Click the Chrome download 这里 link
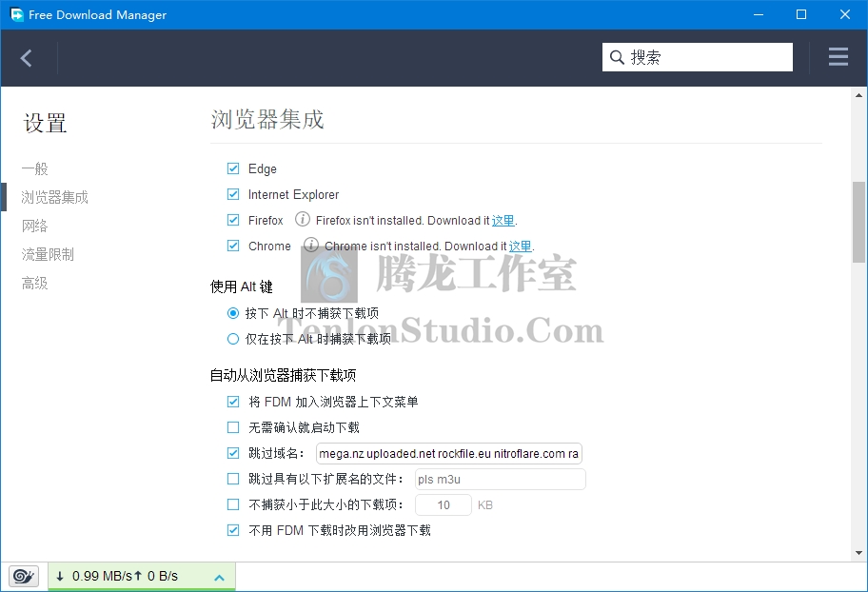Viewport: 868px width, 592px height. [x=521, y=246]
